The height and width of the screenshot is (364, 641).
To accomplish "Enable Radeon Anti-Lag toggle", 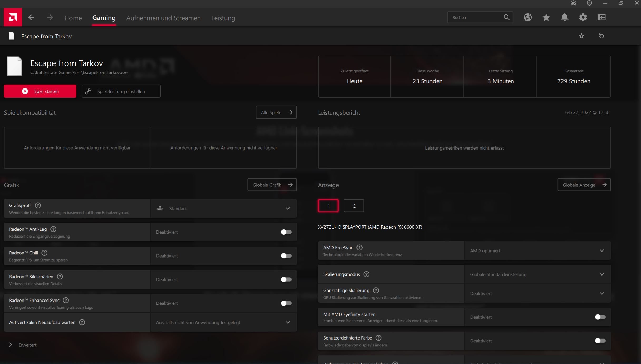I will [286, 232].
